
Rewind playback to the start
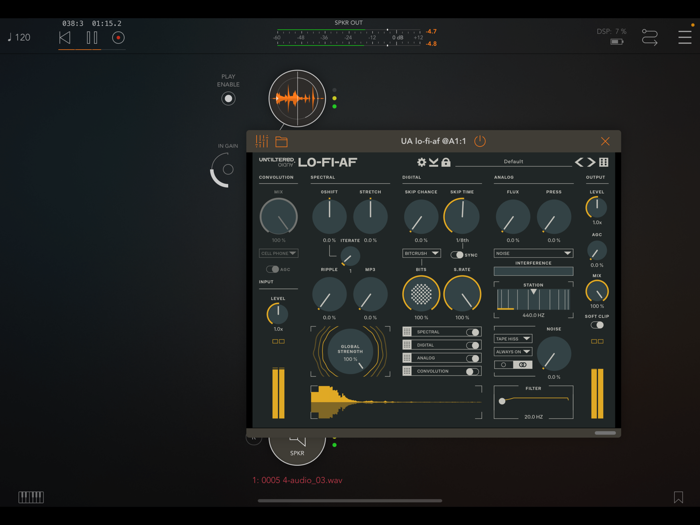coord(65,38)
